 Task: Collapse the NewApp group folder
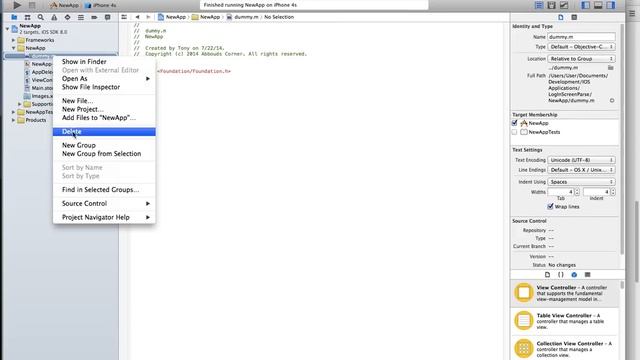coord(13,48)
